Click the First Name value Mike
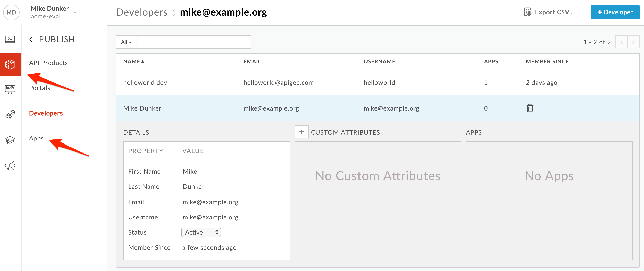644x271 pixels. coord(190,171)
